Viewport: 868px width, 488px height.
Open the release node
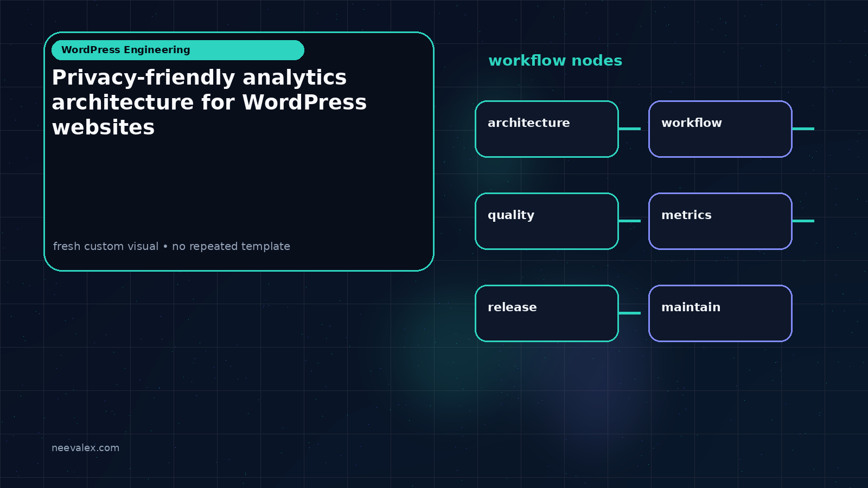point(547,313)
